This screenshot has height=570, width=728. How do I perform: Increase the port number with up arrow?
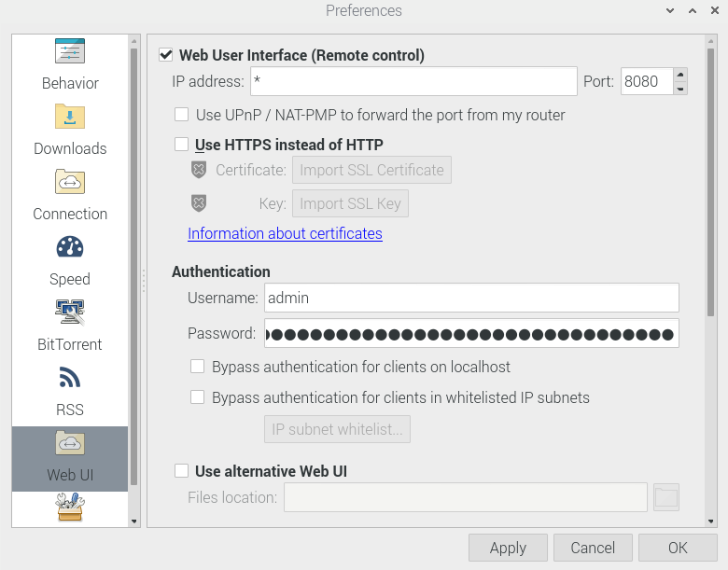[x=680, y=75]
